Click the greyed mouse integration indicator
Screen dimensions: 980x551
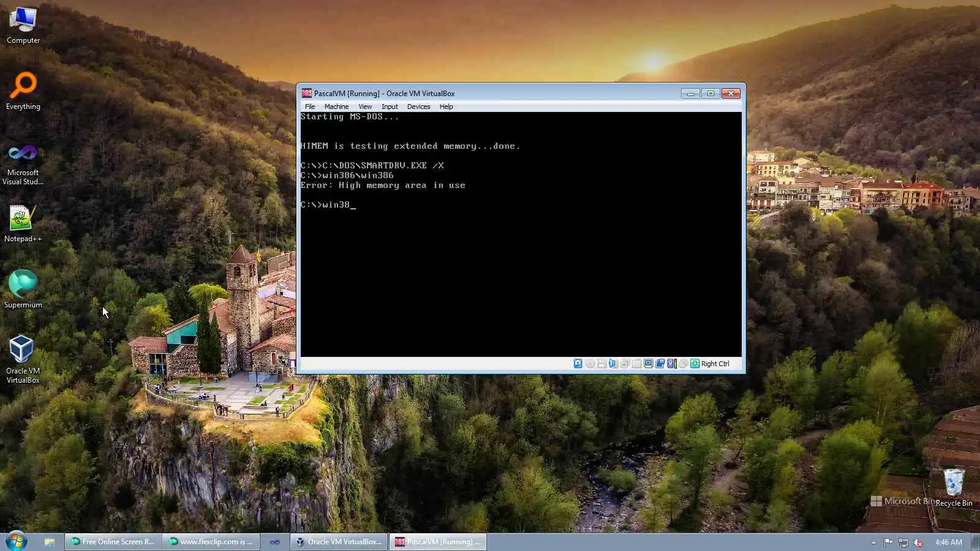683,364
